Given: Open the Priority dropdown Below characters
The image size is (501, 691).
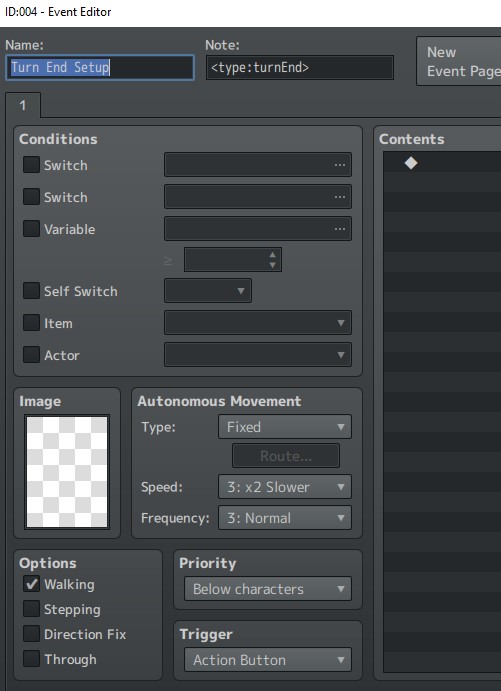Looking at the screenshot, I should point(268,589).
